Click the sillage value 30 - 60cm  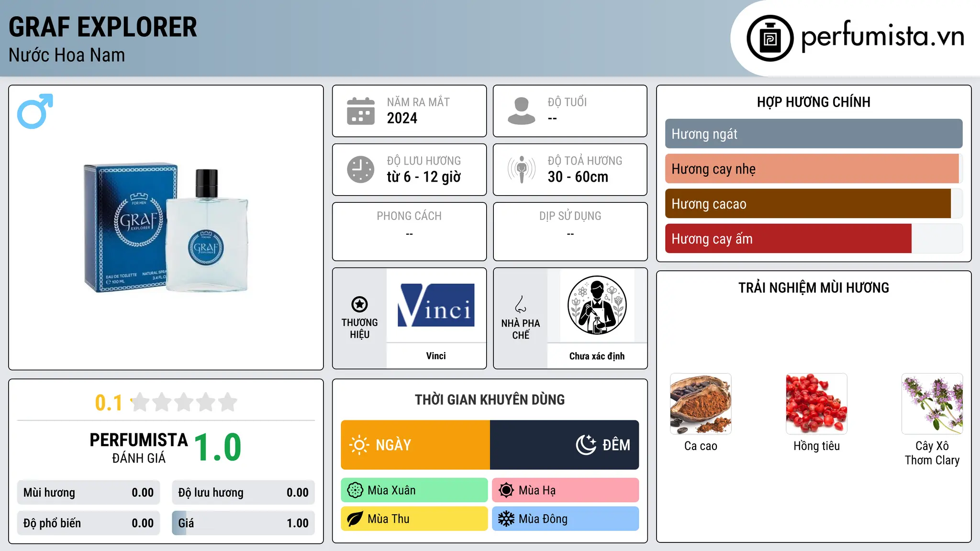click(578, 177)
